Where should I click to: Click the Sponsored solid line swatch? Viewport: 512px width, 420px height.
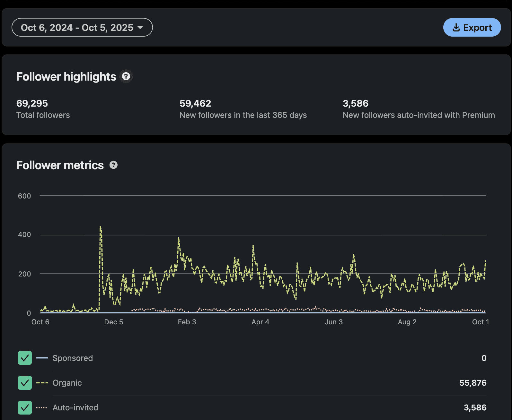pos(42,358)
